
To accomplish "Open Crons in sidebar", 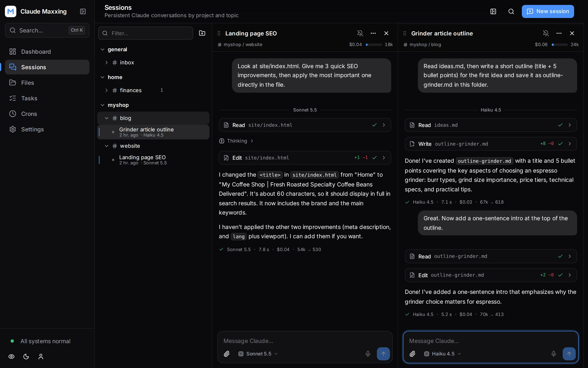I will pos(47,114).
